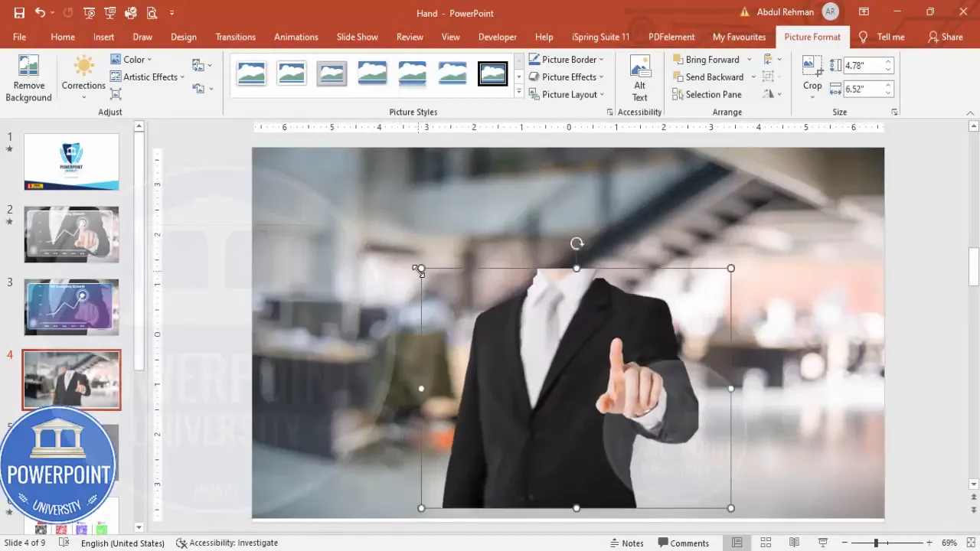Start slideshow from beginning quick access icon
The width and height of the screenshot is (980, 551).
90,13
